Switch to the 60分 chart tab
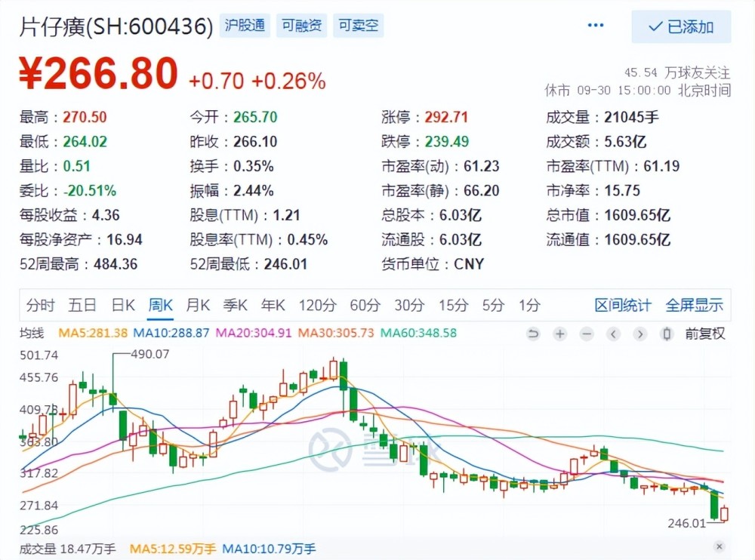The height and width of the screenshot is (560, 755). 365,305
